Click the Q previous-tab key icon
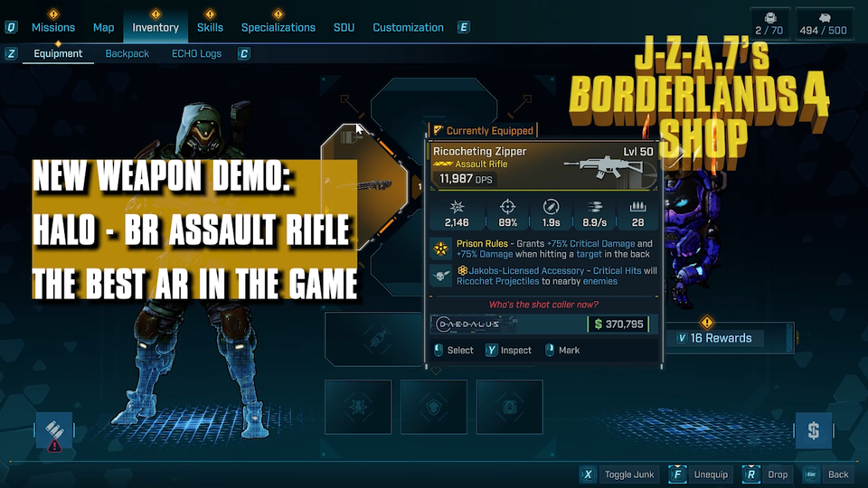The image size is (868, 488). [x=11, y=27]
